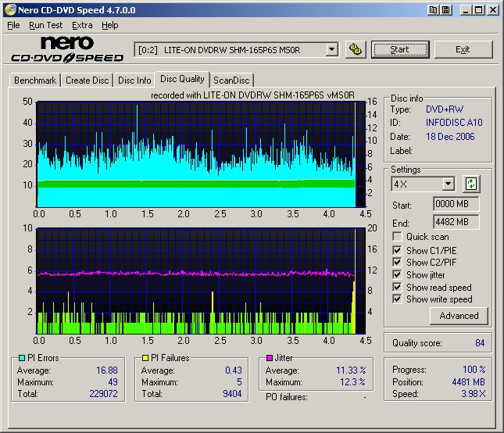Click the date 18 Dec 2006
This screenshot has width=504, height=433.
coord(450,137)
